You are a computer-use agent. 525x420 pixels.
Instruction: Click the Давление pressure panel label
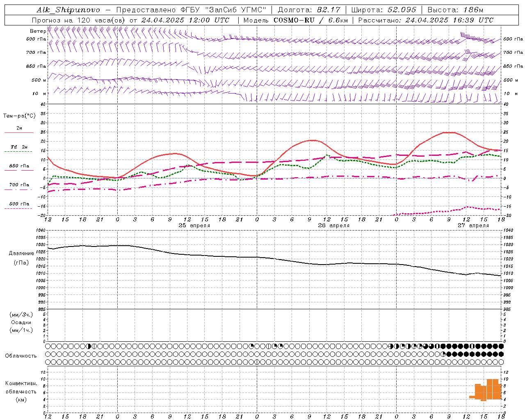coord(21,253)
